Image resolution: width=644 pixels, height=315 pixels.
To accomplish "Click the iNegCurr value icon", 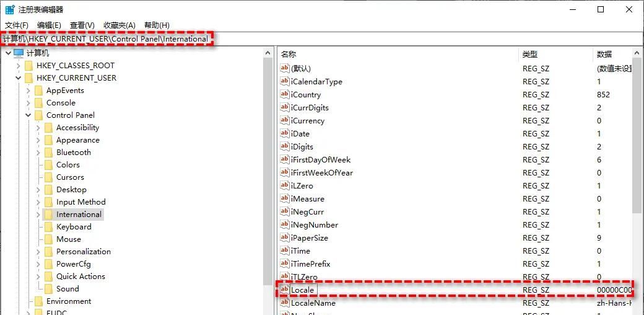I will pos(285,211).
